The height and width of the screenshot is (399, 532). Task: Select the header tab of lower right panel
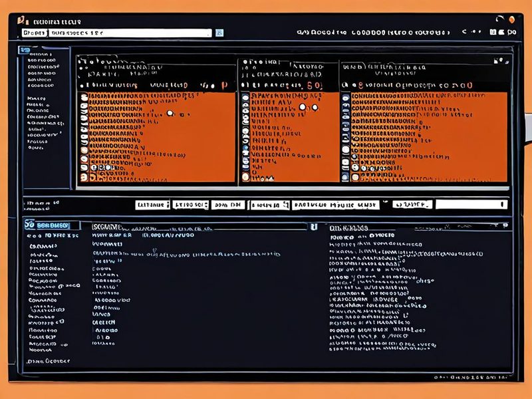pos(348,228)
